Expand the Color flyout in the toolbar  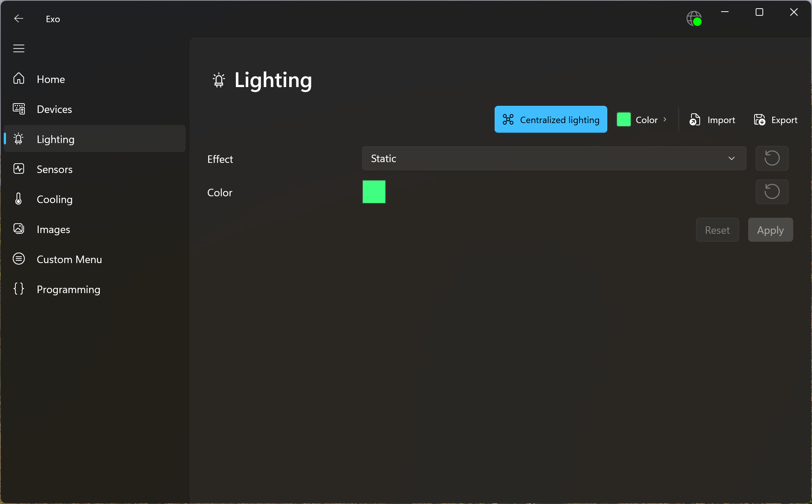click(642, 120)
